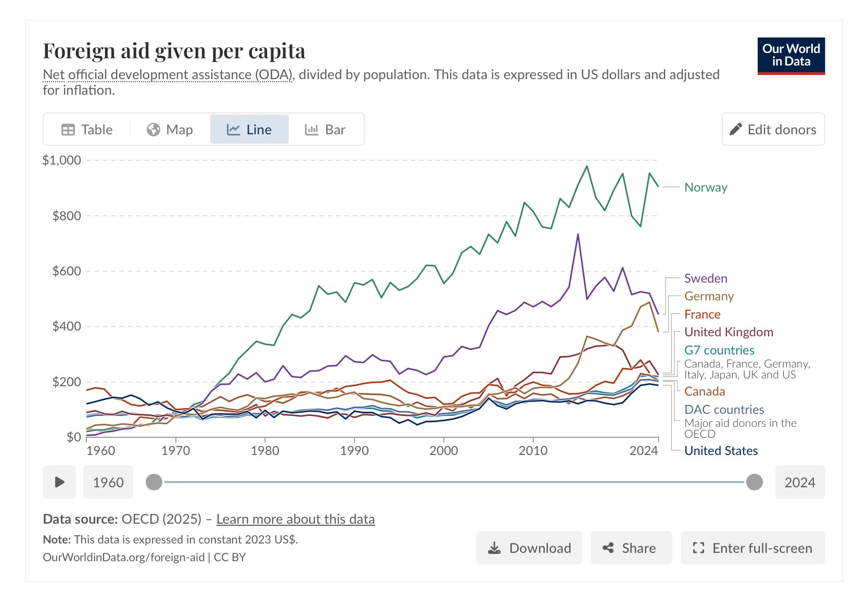Select the Sweden legend label

pos(706,279)
